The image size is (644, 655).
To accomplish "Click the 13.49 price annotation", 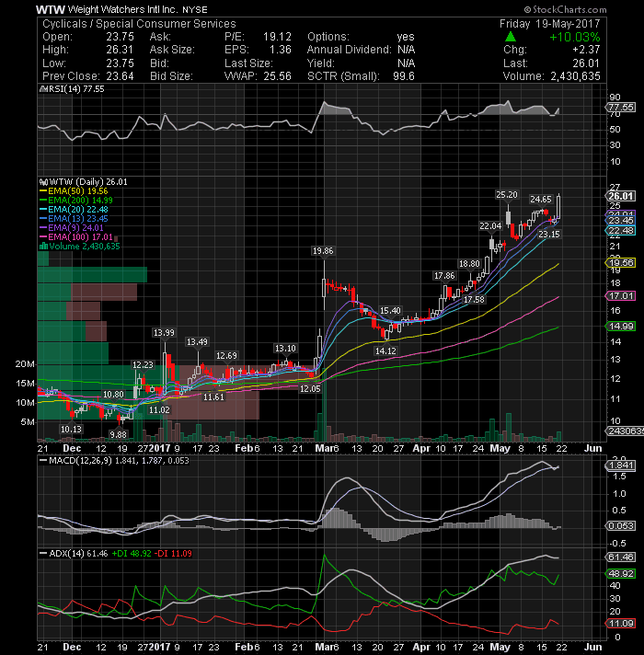I will 197,341.
